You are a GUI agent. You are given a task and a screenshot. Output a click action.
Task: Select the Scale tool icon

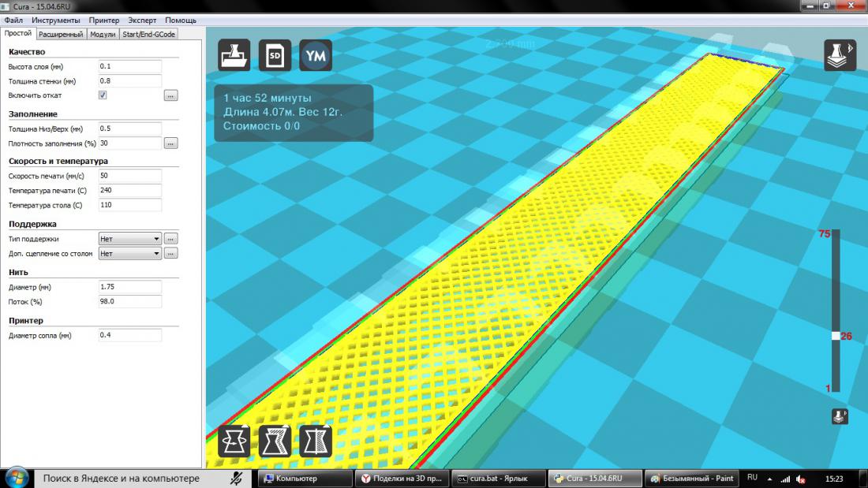[275, 441]
